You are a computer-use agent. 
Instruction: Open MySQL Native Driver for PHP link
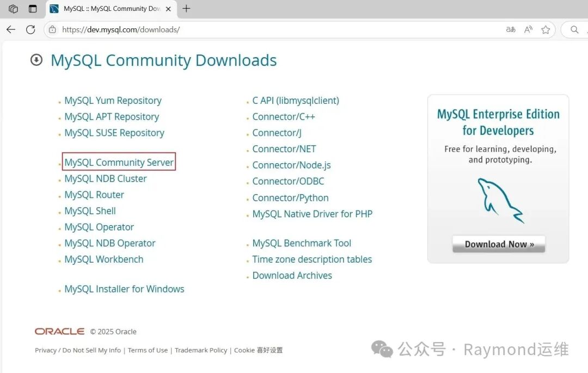313,214
